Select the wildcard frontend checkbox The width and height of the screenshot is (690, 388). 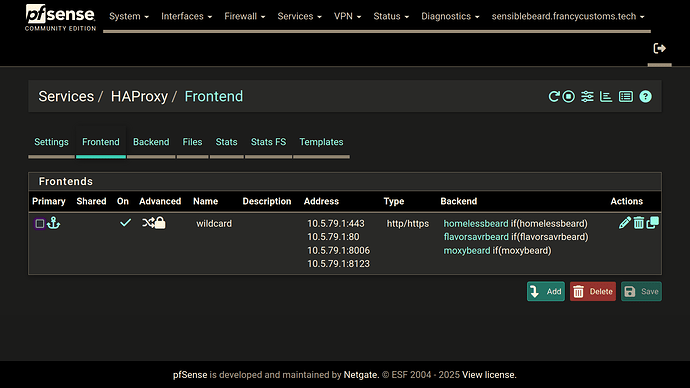pyautogui.click(x=40, y=223)
